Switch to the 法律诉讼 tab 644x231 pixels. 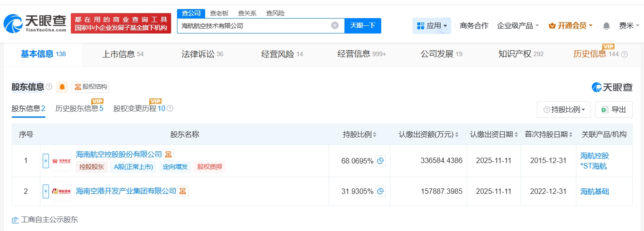pyautogui.click(x=202, y=54)
